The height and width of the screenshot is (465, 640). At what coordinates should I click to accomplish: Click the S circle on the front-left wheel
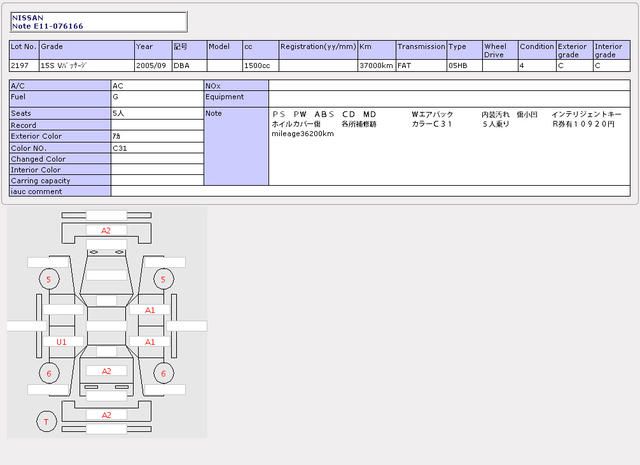click(49, 279)
